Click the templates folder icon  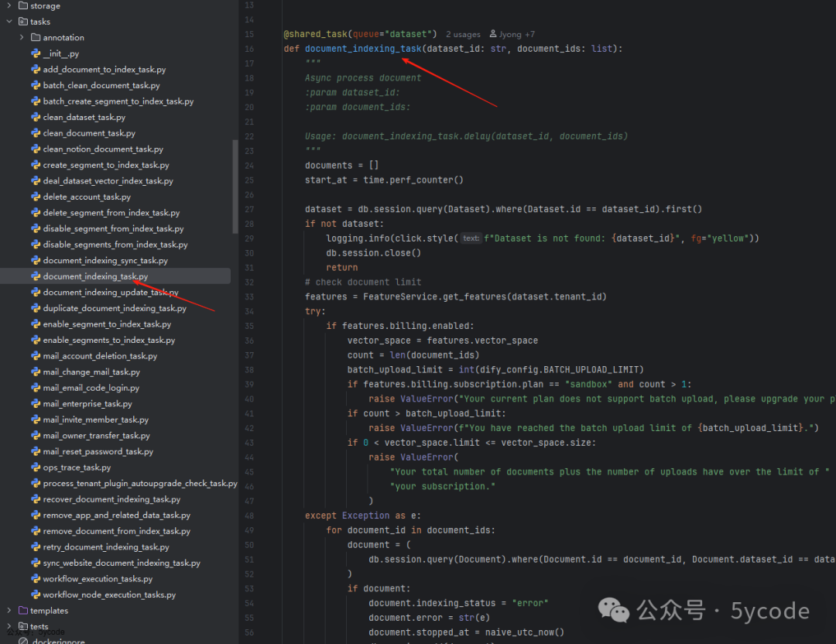pos(22,611)
